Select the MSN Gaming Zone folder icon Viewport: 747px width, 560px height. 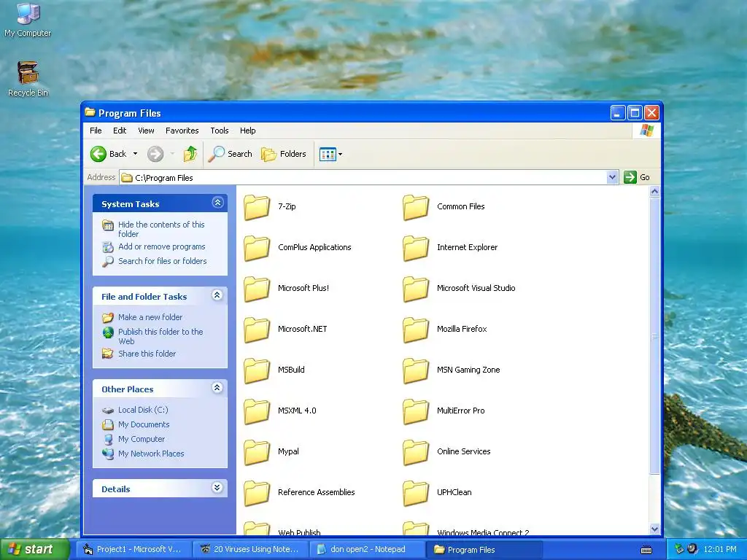416,370
